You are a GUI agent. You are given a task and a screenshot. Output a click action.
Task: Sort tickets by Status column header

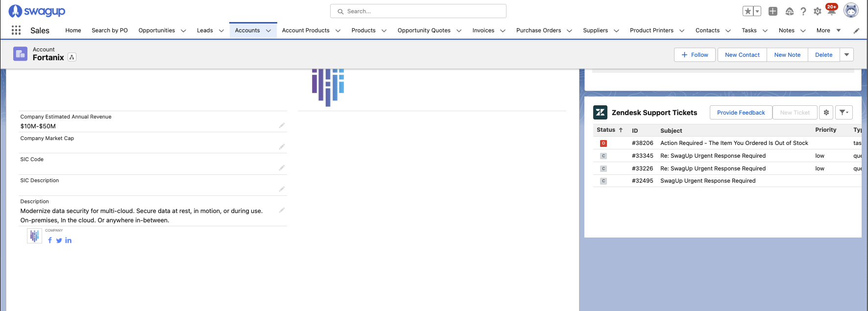(x=606, y=130)
